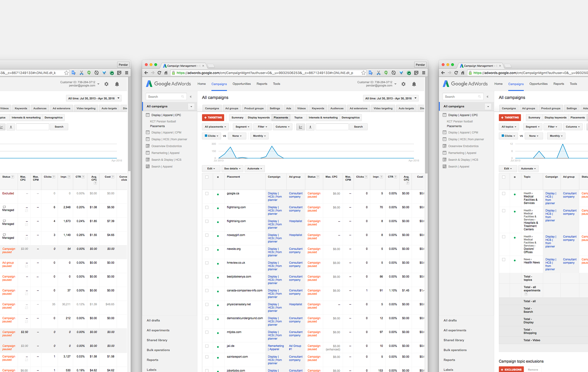588x372 pixels.
Task: Collapse sidebar with chevron in middle window
Action: 190,97
